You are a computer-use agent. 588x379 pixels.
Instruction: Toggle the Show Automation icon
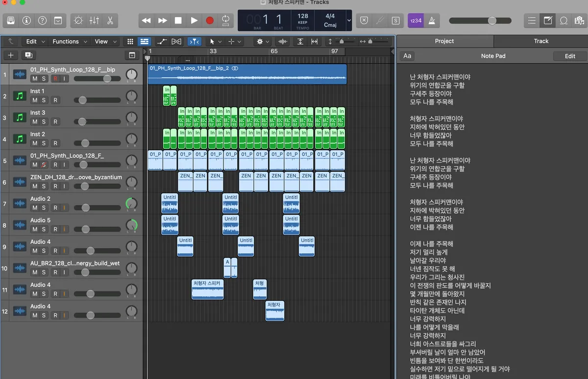pos(162,42)
